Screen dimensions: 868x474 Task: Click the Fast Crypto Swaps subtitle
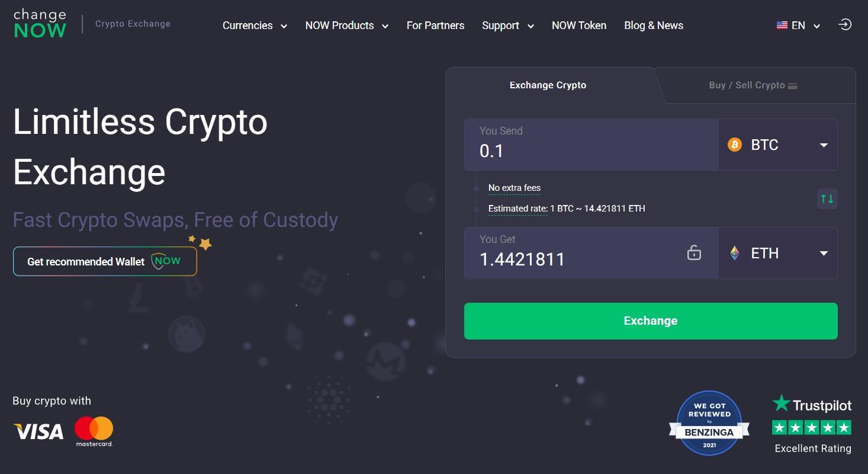coord(175,220)
